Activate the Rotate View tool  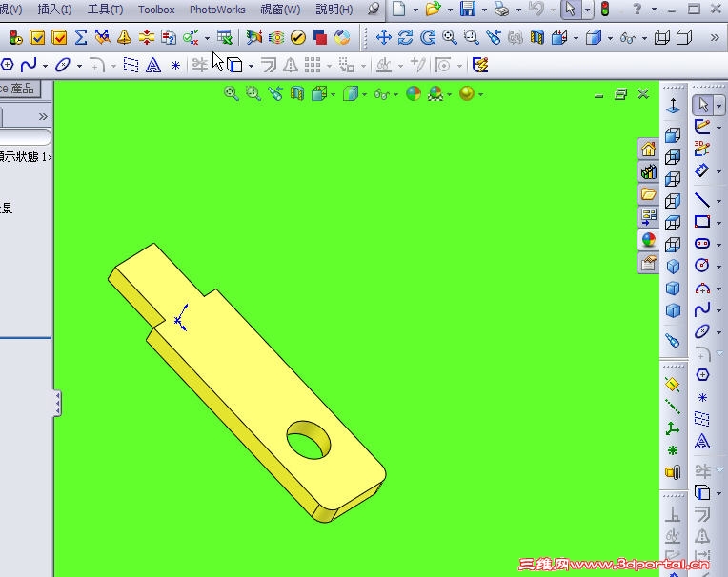pyautogui.click(x=405, y=37)
